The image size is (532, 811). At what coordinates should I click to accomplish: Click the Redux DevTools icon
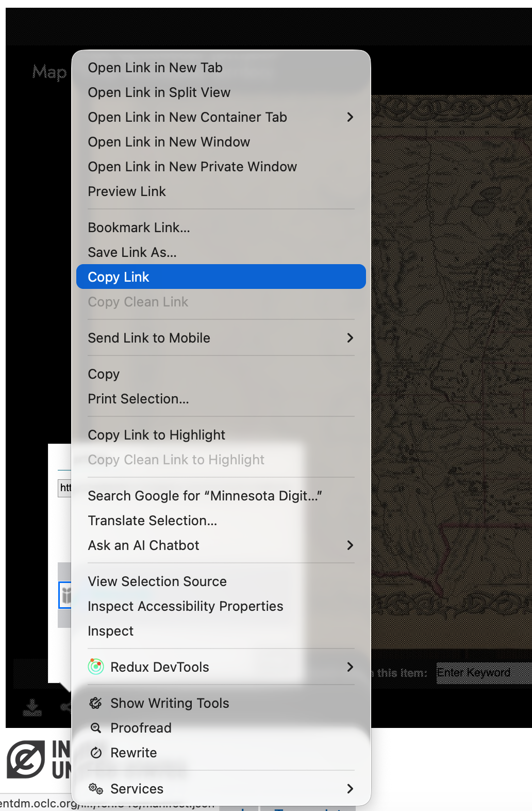tap(96, 667)
